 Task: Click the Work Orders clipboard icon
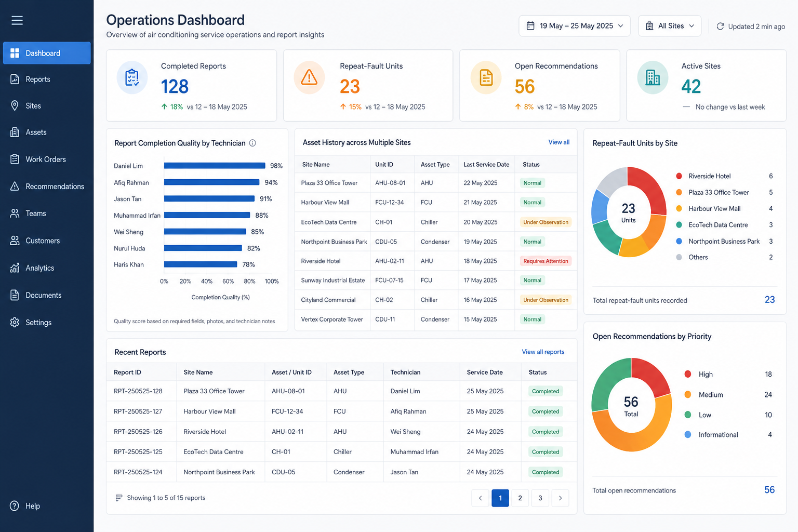tap(15, 159)
